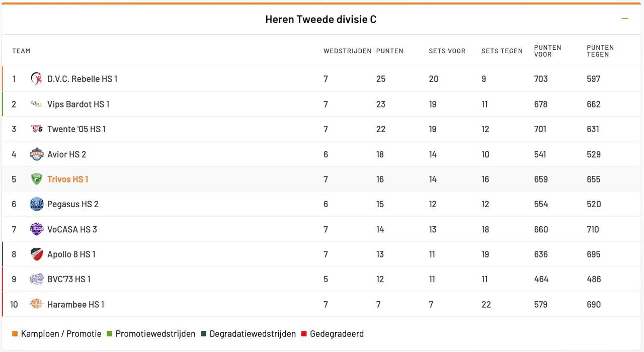Click the Pegasus HS 2 logo
This screenshot has width=644, height=352.
pyautogui.click(x=37, y=204)
